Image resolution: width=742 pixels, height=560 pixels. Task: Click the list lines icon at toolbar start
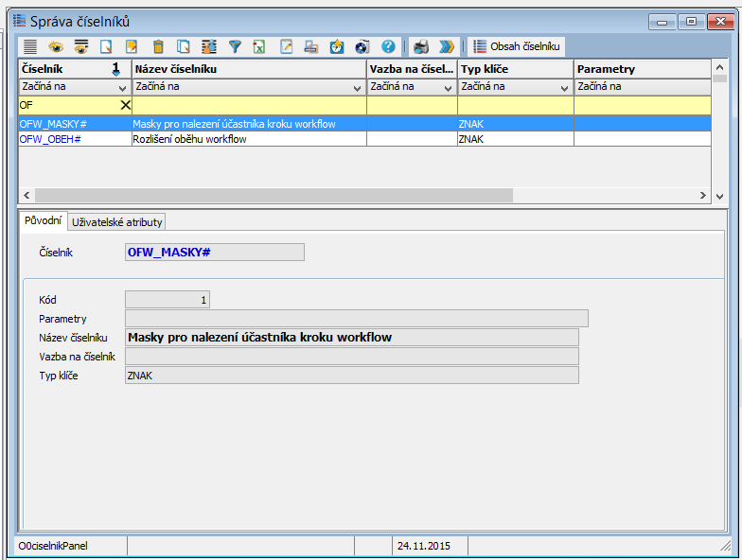(x=30, y=46)
